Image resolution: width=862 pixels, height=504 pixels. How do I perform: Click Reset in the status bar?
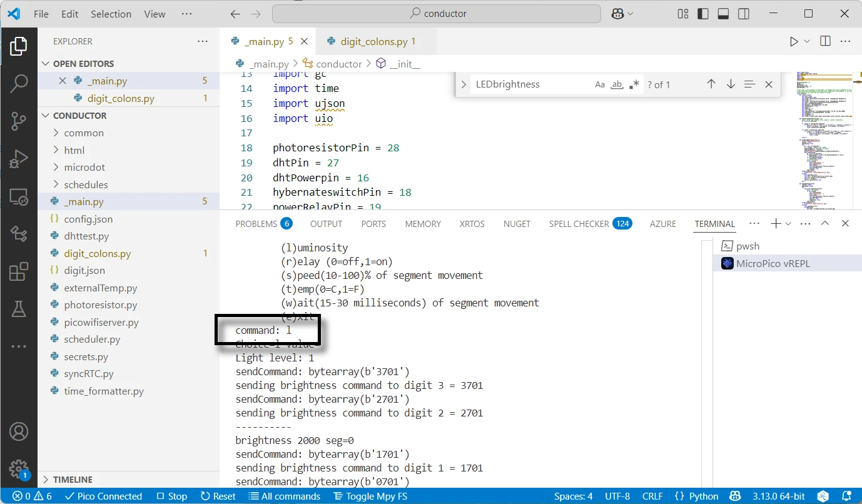pyautogui.click(x=218, y=496)
